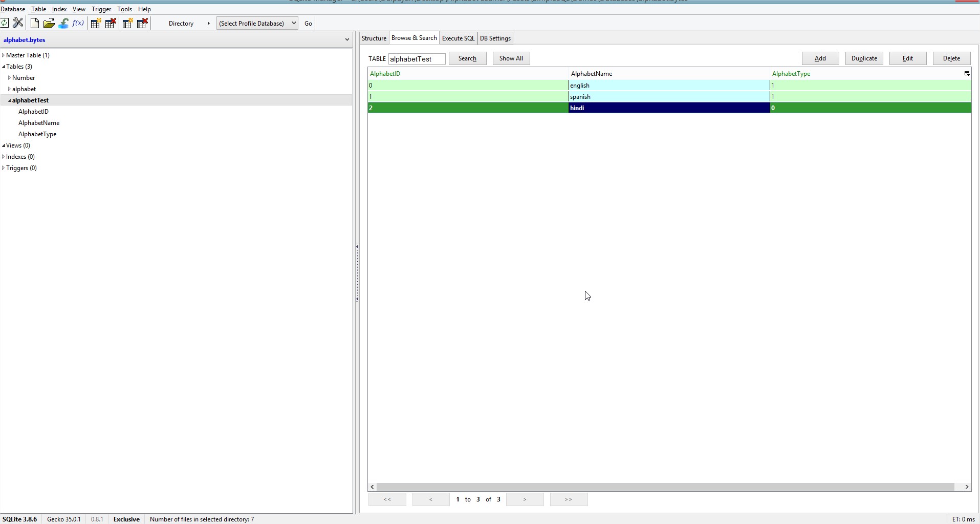Viewport: 980px width, 524px height.
Task: Switch to the Browse & Search tab
Action: (x=414, y=38)
